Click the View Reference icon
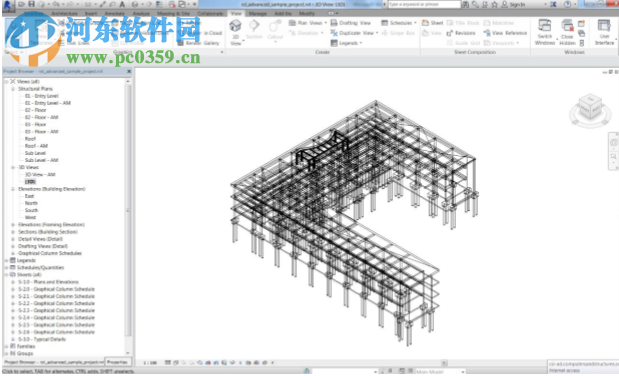This screenshot has width=619, height=376. 487,33
